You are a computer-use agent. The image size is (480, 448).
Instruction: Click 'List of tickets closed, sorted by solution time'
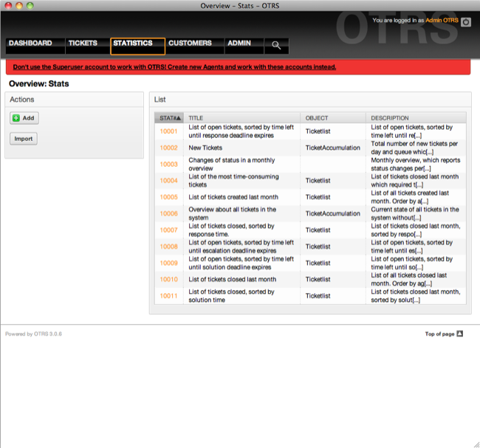pyautogui.click(x=231, y=296)
